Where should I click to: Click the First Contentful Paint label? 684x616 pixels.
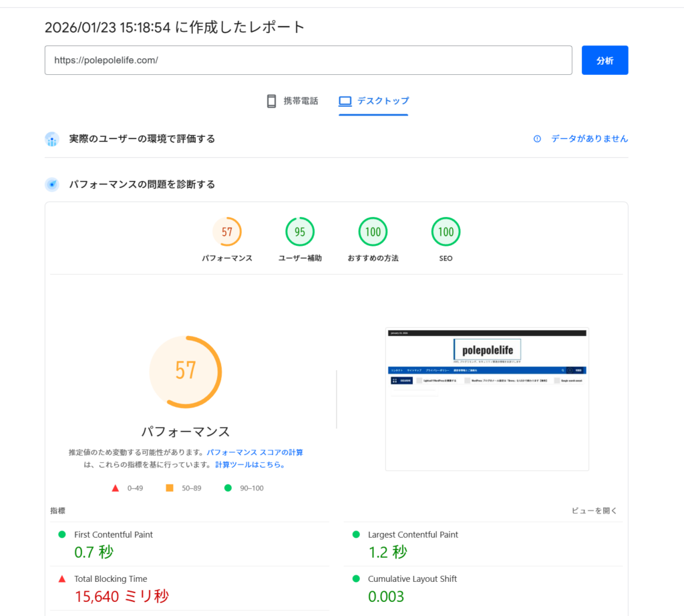[x=114, y=534]
